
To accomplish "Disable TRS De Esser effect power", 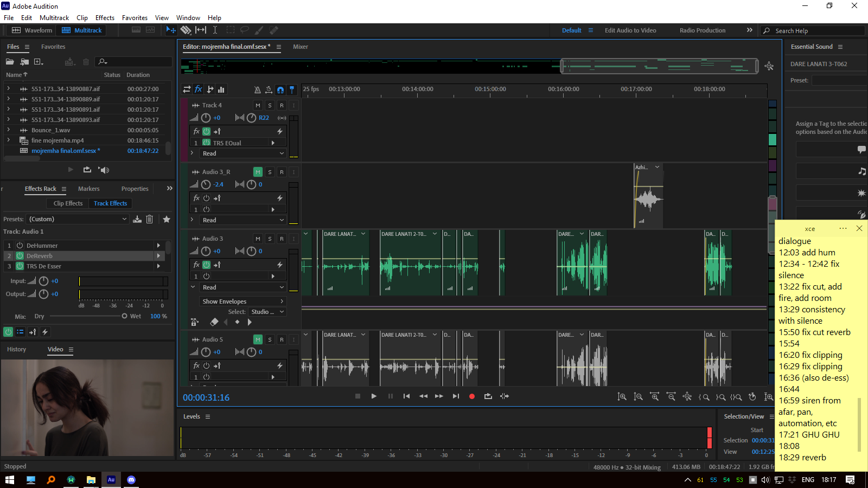I will (20, 266).
